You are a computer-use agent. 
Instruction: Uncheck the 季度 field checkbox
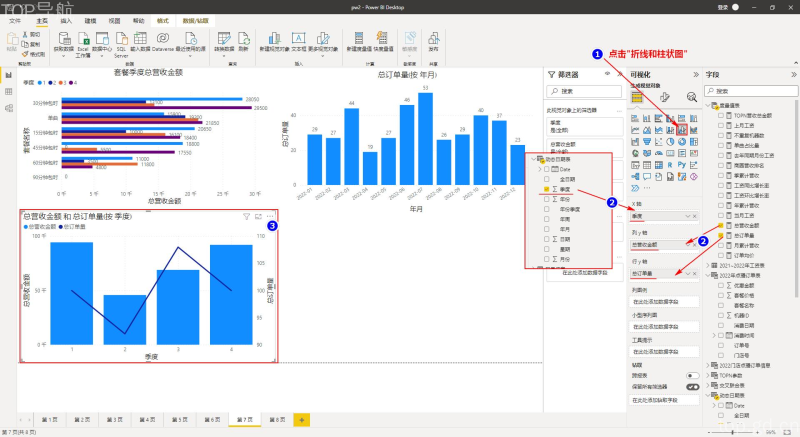coord(546,189)
